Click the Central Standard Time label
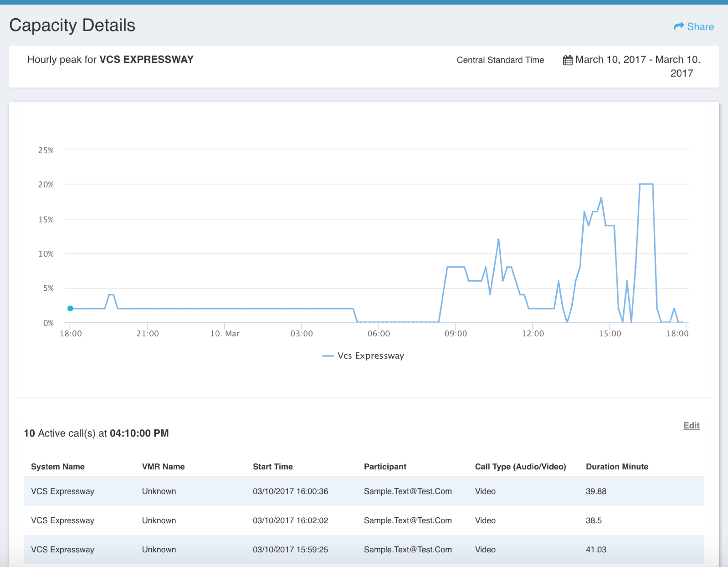This screenshot has height=567, width=728. click(x=500, y=60)
